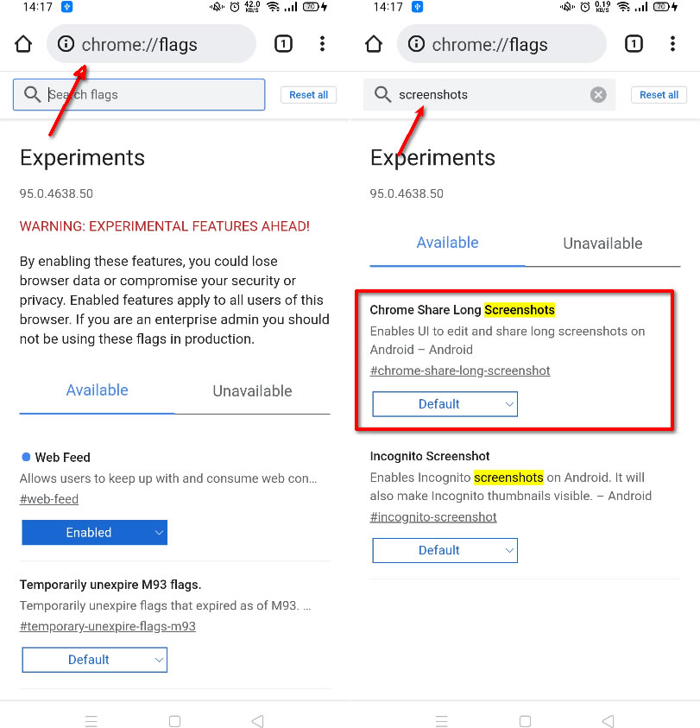Clear the 'screenshots' search text

click(x=598, y=95)
